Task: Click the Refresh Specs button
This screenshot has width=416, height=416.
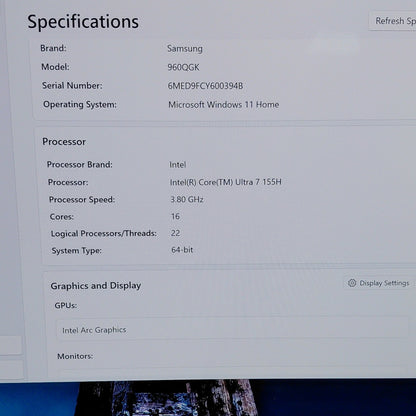Action: click(x=393, y=21)
